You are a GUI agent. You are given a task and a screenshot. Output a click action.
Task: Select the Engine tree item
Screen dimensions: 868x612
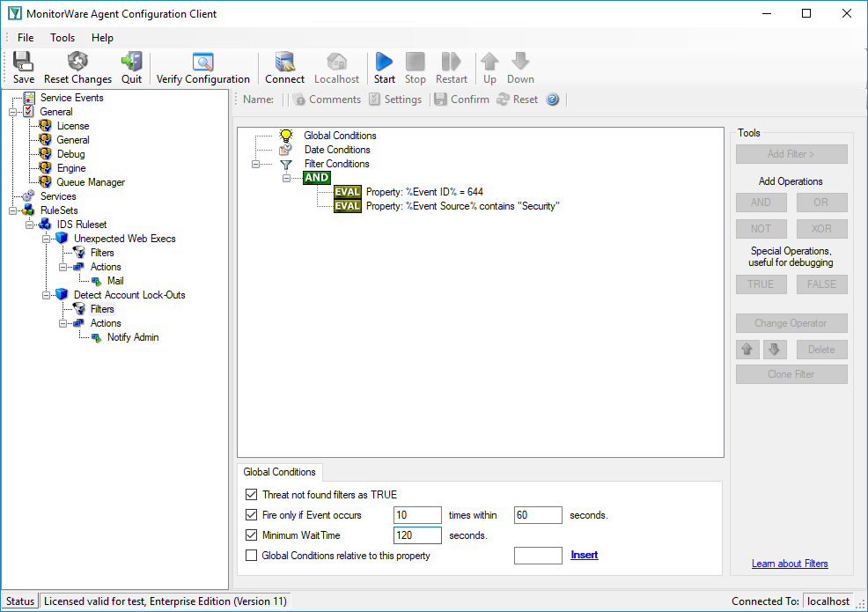pyautogui.click(x=71, y=168)
